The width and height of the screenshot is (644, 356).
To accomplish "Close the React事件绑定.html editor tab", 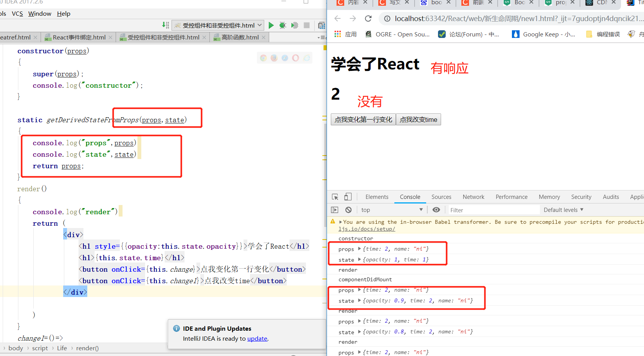I will (111, 37).
